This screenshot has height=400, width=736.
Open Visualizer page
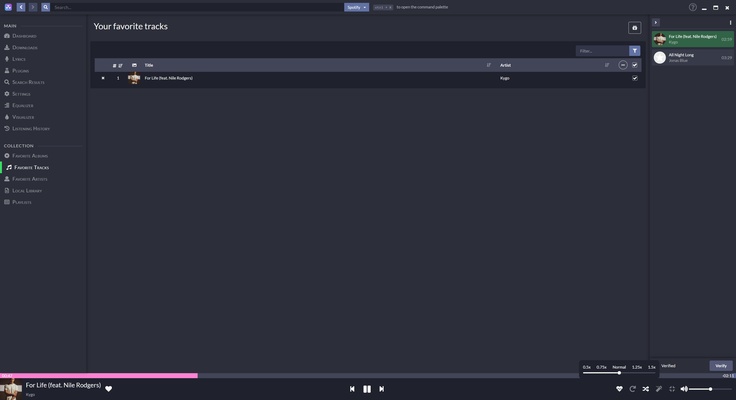pos(19,117)
